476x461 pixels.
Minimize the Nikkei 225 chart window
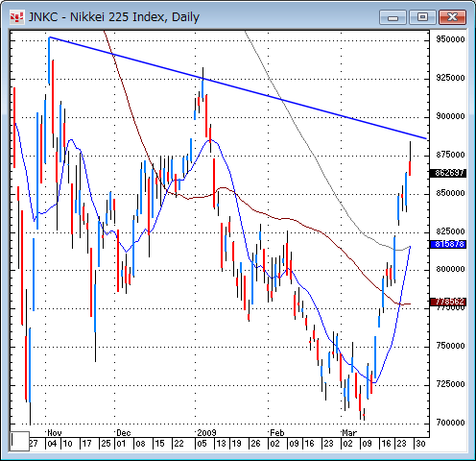pyautogui.click(x=393, y=17)
